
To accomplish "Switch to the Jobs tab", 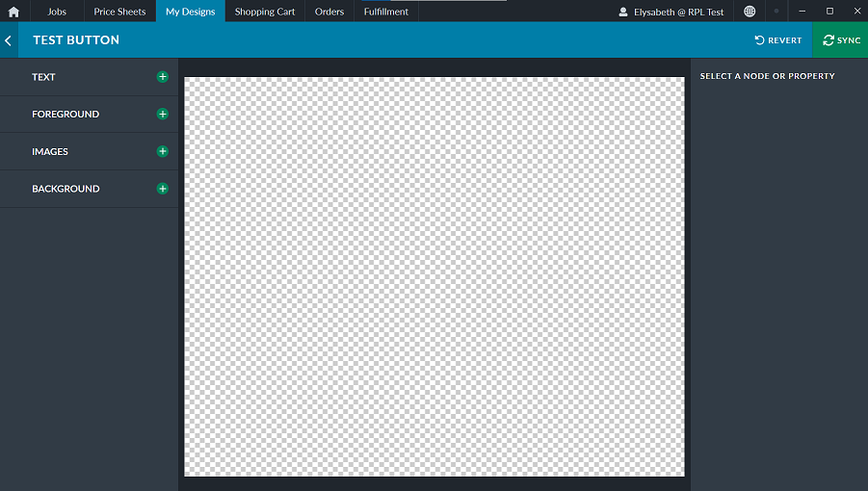I will point(57,12).
